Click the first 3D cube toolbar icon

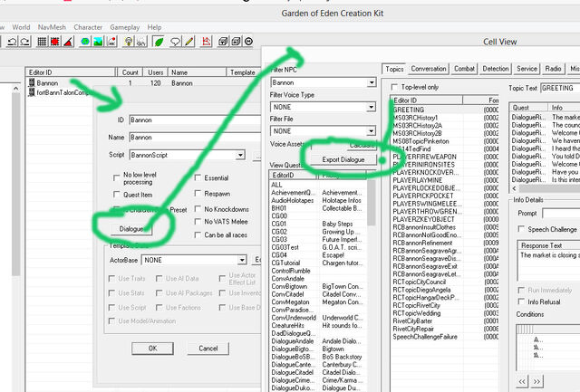pyautogui.click(x=223, y=42)
